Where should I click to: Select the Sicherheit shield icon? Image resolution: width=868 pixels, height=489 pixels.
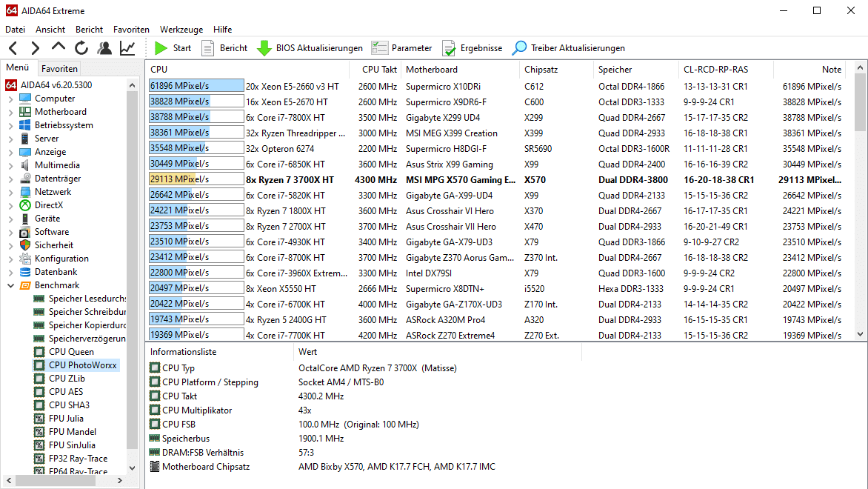click(25, 245)
